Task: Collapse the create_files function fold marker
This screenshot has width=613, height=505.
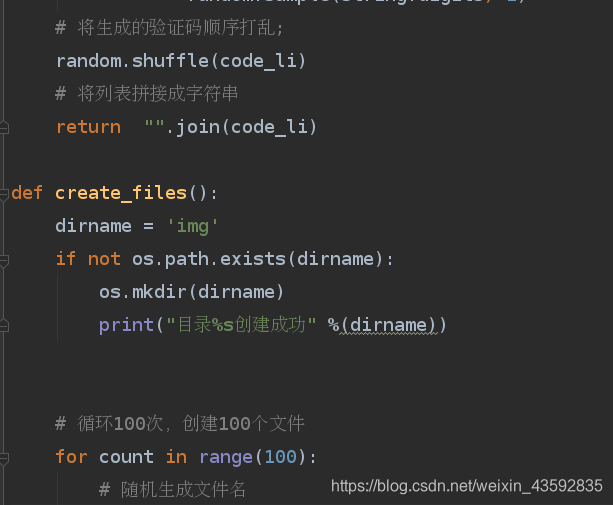Action: [4, 194]
